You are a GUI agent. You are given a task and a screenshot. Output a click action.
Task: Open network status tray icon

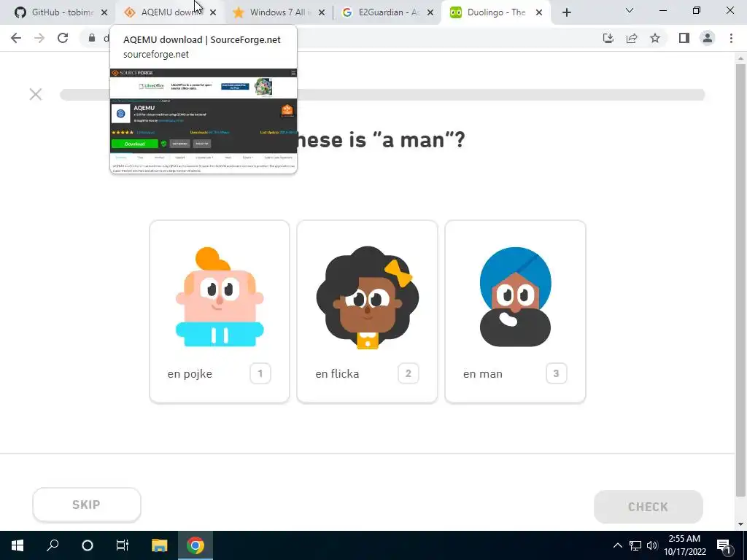click(635, 545)
